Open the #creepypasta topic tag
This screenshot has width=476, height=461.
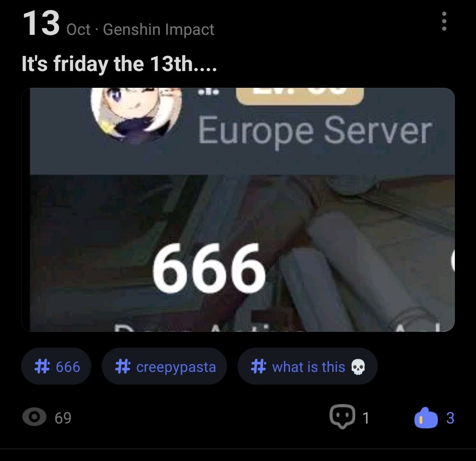164,366
